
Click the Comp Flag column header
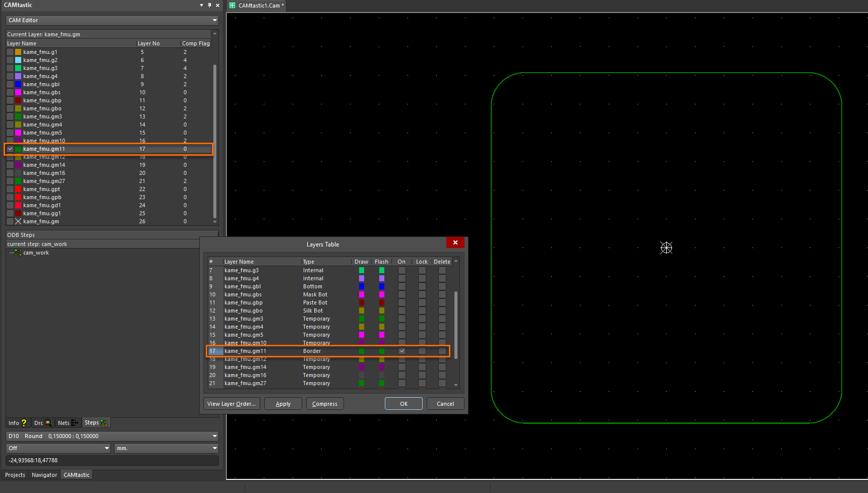coord(196,43)
